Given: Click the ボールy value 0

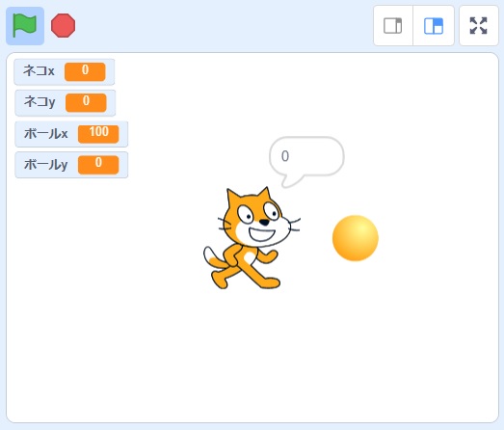Looking at the screenshot, I should 98,165.
